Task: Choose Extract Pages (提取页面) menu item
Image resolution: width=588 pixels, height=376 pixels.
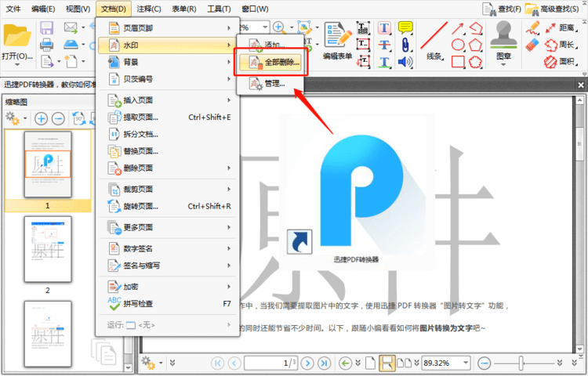Action: pyautogui.click(x=169, y=117)
